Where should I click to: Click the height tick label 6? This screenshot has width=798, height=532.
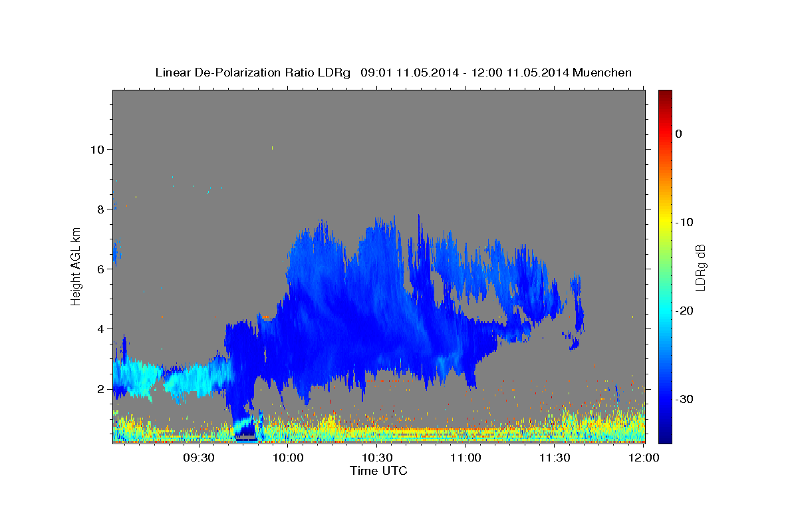coord(100,269)
